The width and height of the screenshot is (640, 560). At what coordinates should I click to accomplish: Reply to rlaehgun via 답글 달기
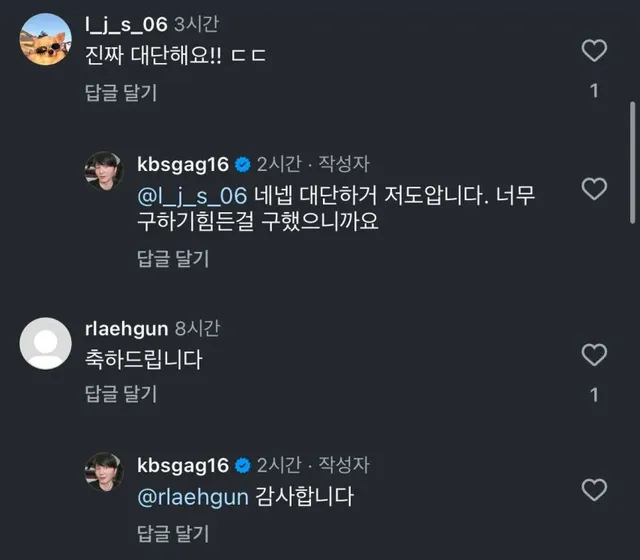[x=121, y=394]
